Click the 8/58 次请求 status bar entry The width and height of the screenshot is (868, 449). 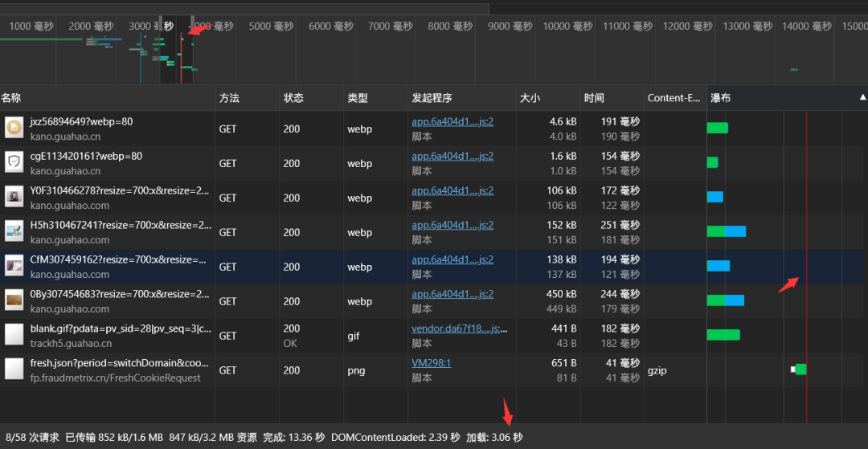coord(32,438)
